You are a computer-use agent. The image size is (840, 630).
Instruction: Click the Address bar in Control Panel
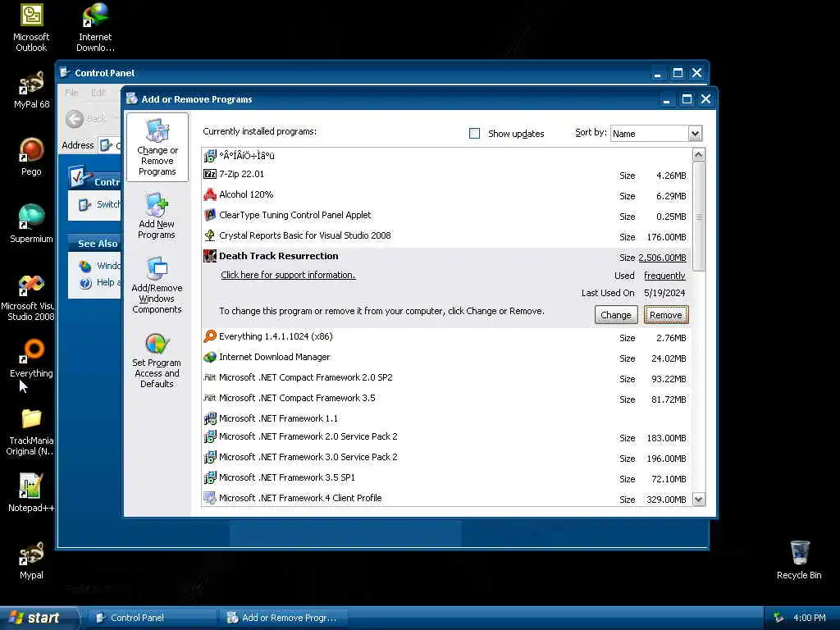[x=111, y=145]
